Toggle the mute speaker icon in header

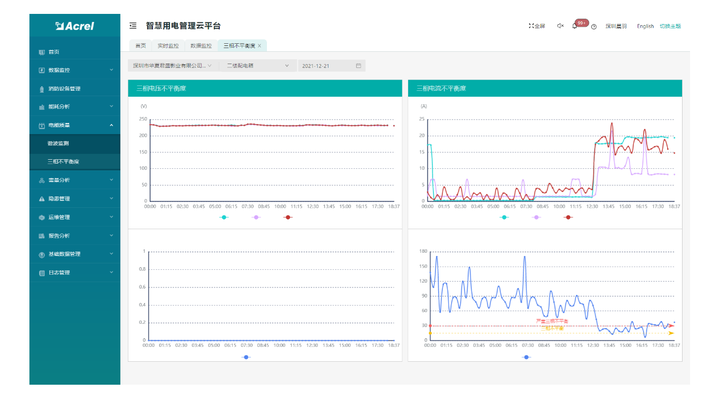560,26
